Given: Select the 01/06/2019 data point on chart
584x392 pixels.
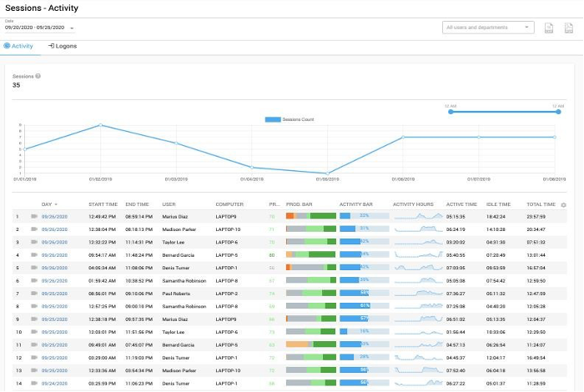Looking at the screenshot, I should [x=403, y=137].
